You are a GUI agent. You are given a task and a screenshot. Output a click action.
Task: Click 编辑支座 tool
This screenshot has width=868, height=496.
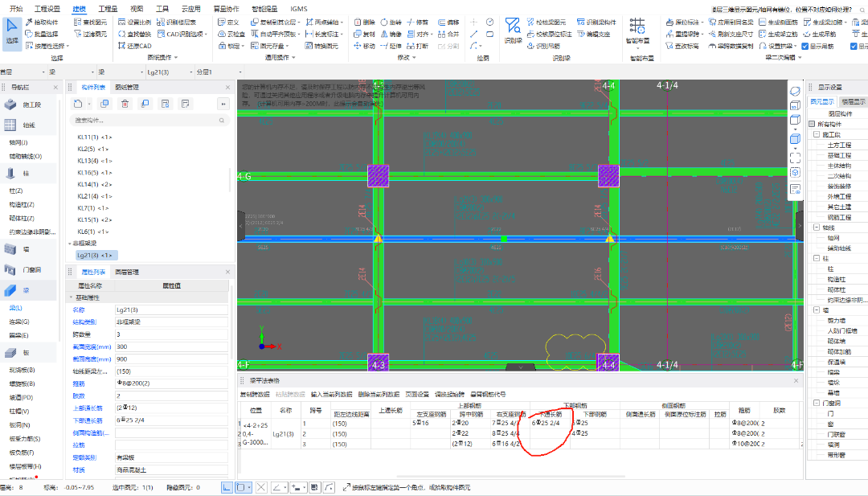(x=593, y=34)
